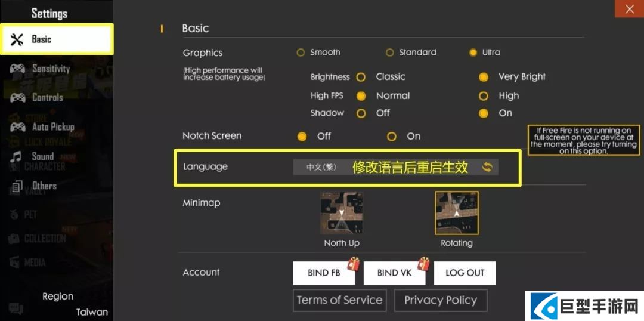Close the settings with the X icon
The width and height of the screenshot is (644, 321).
pyautogui.click(x=629, y=9)
